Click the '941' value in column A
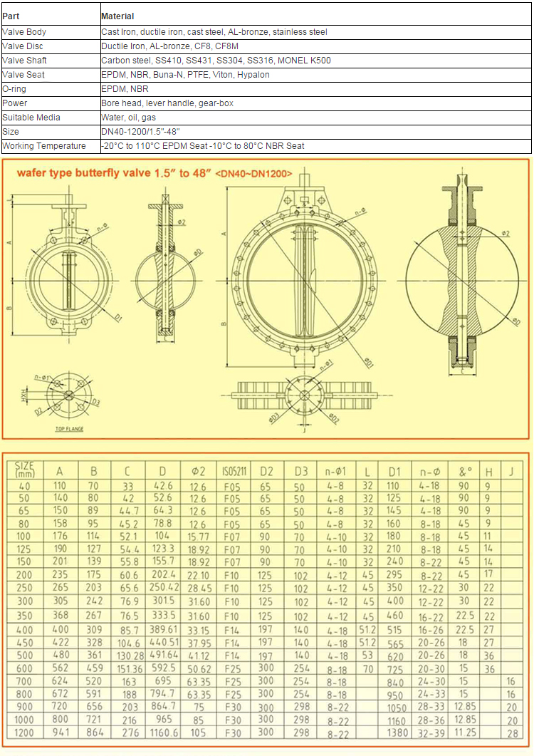Viewport: 534px width, 756px height. point(61,732)
